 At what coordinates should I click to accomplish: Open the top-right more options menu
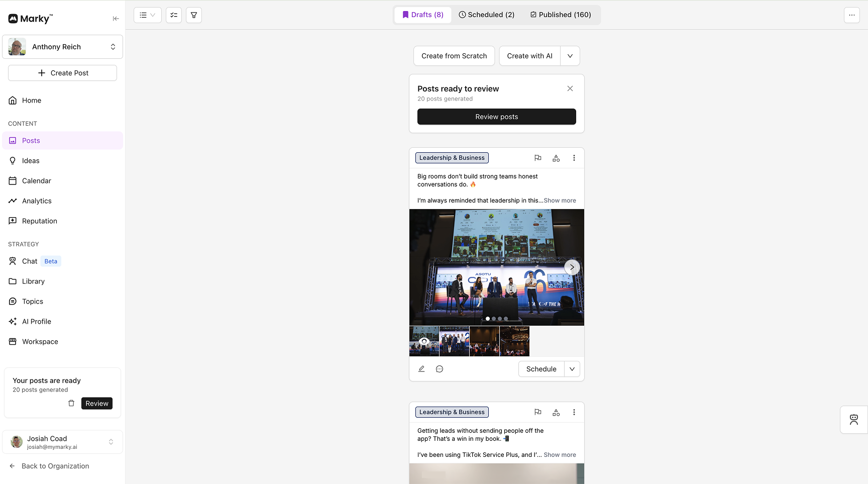tap(852, 15)
